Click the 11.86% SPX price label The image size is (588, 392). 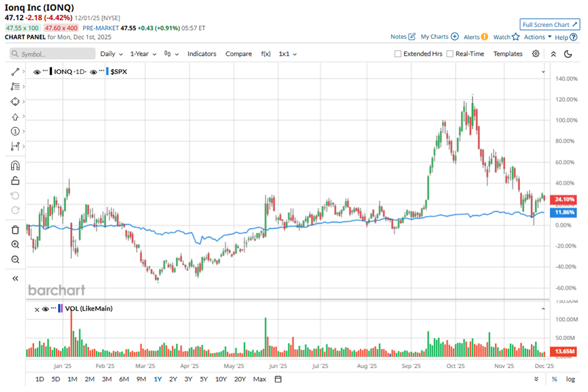click(x=564, y=212)
